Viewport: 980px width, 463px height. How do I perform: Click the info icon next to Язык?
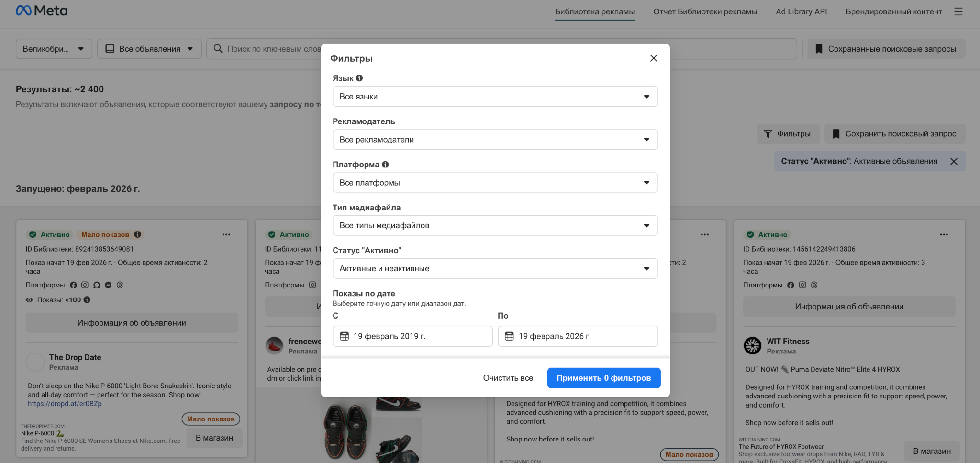(x=360, y=77)
